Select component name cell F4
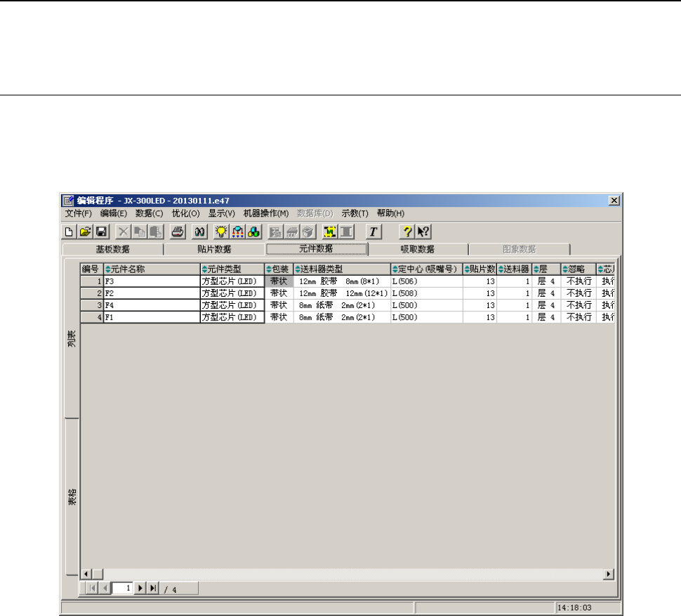The image size is (681, 616). [x=152, y=305]
